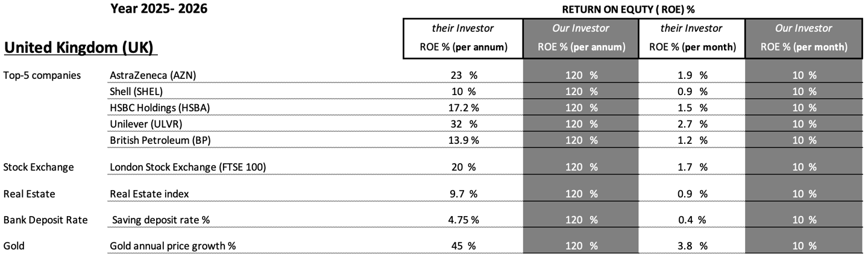The image size is (868, 260).
Task: Select the Unilever (ULVR) cell
Action: [x=146, y=124]
